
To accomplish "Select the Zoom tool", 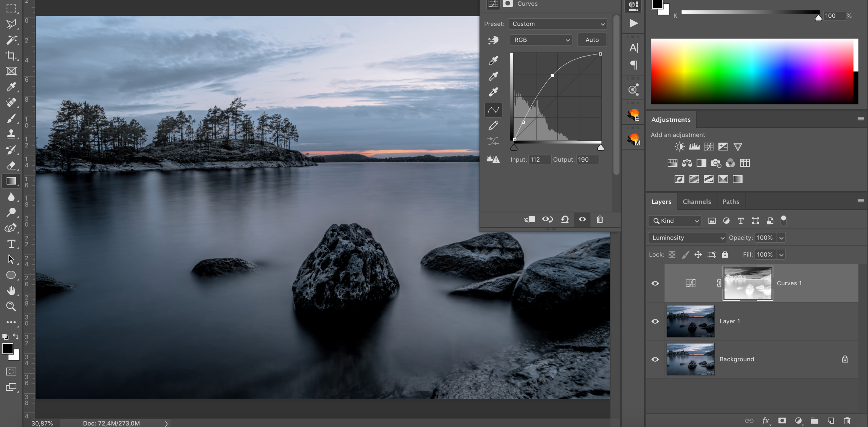I will click(11, 306).
